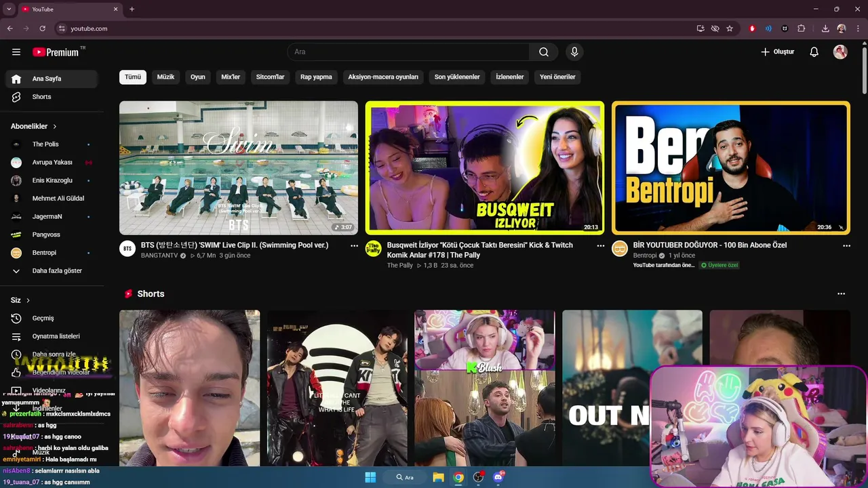Expand Daha fazla göster subscriptions
The height and width of the screenshot is (488, 868).
52,271
